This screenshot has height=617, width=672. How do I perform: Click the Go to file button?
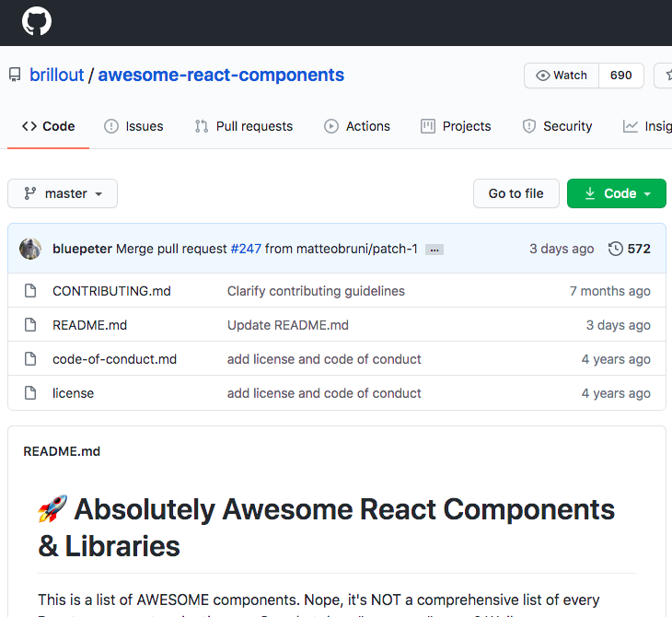coord(516,193)
